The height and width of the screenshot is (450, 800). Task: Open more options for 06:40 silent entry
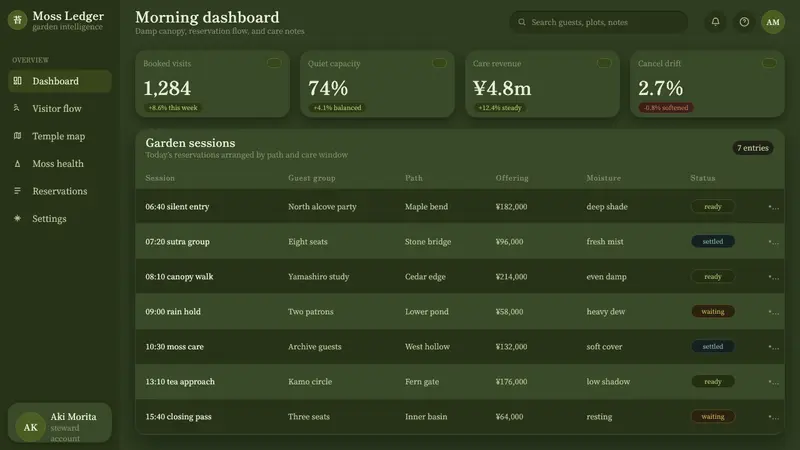pos(773,207)
